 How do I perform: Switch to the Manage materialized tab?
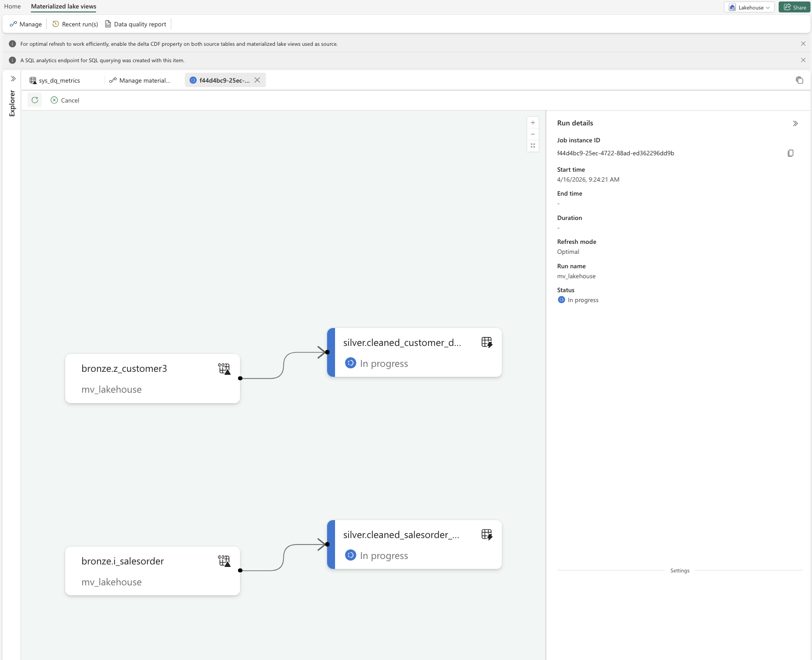(140, 81)
